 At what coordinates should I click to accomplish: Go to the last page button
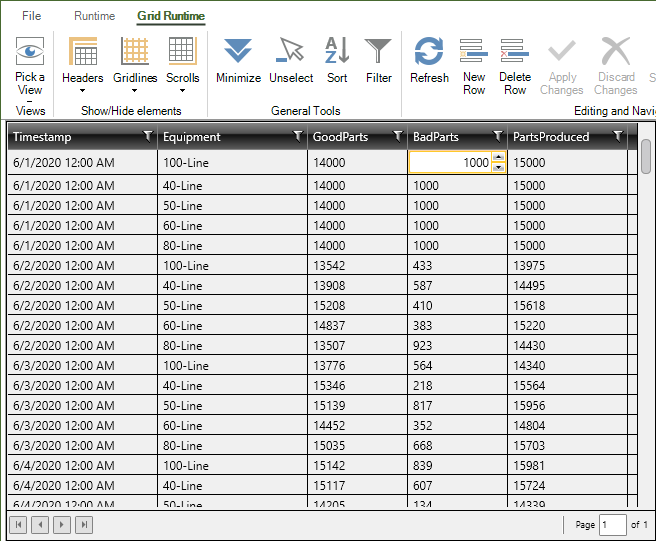(x=84, y=524)
